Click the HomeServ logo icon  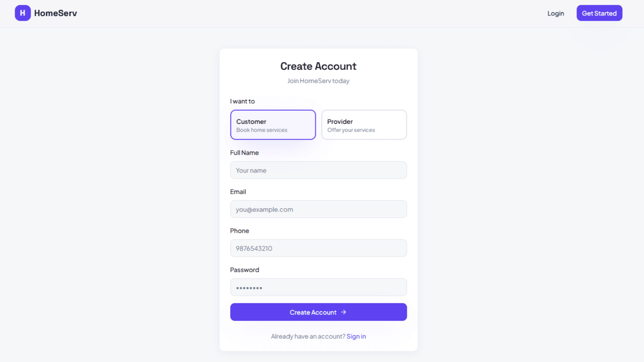pos(22,13)
